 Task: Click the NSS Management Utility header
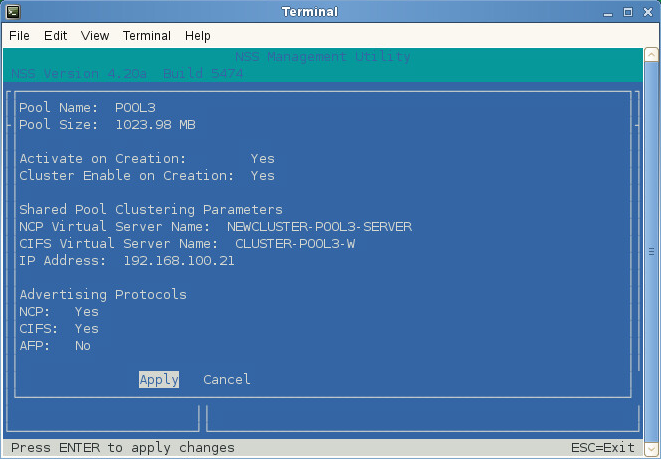[x=323, y=56]
